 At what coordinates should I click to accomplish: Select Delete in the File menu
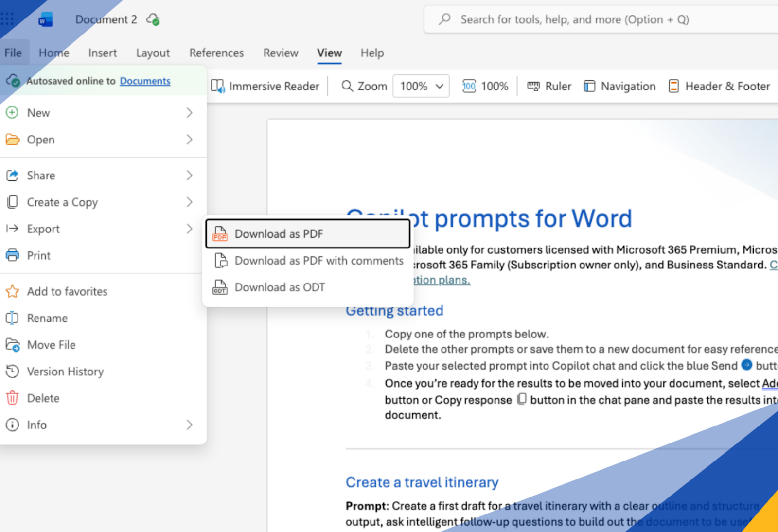click(x=43, y=398)
